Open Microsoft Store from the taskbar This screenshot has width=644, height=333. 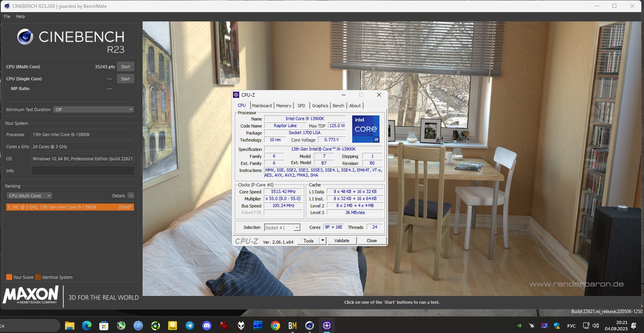(104, 326)
